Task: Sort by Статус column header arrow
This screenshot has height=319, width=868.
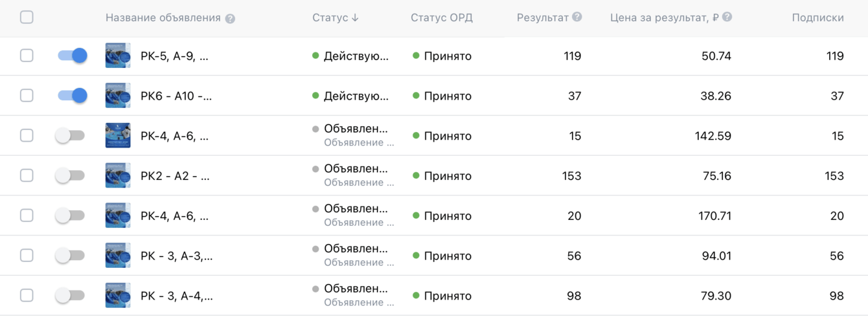Action: (x=355, y=18)
